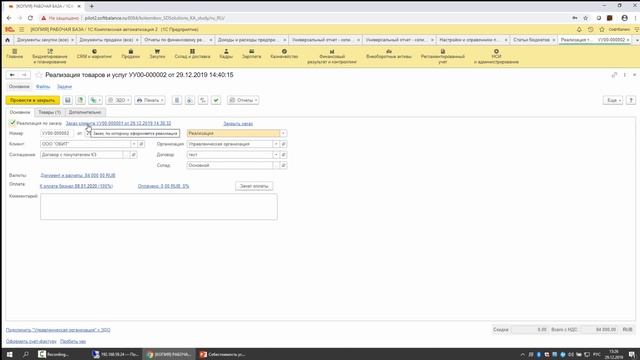Open the Главное section
Screen dimensions: 640x360
tap(15, 54)
